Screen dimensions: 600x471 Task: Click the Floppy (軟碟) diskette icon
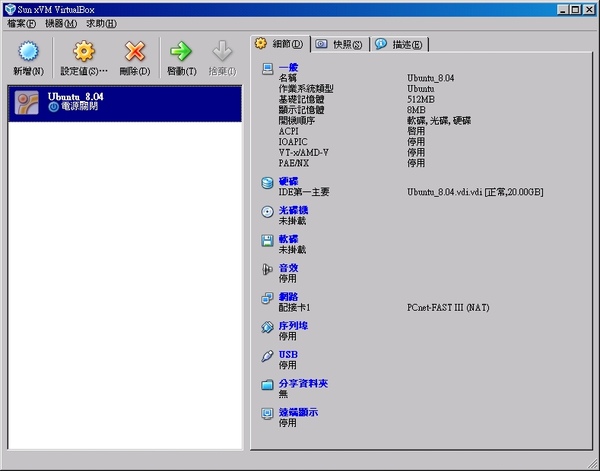click(x=267, y=240)
